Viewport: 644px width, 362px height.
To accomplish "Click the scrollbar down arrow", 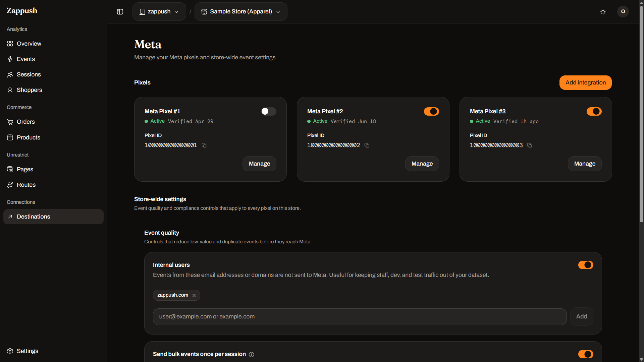I will [x=641, y=359].
